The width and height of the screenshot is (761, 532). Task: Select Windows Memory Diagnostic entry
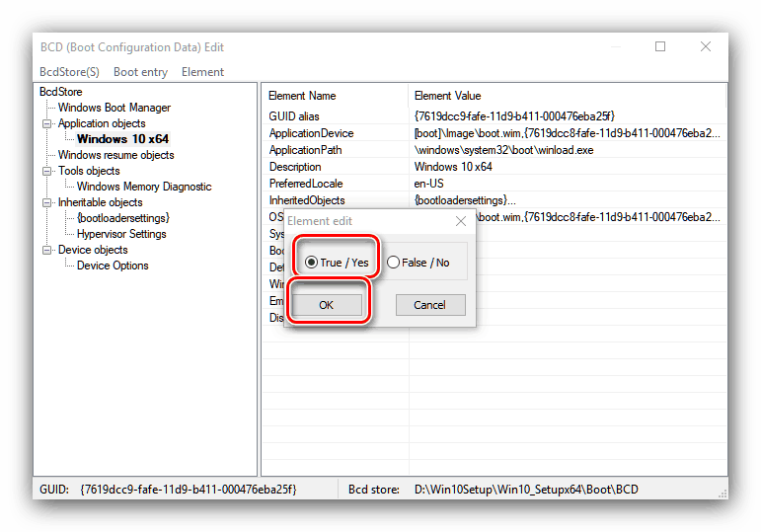(144, 187)
